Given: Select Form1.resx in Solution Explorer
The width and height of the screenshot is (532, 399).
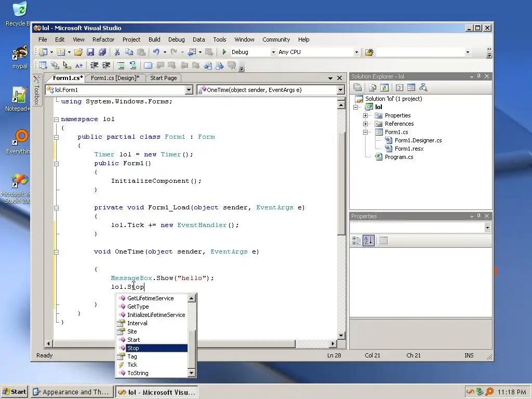Looking at the screenshot, I should (x=409, y=149).
